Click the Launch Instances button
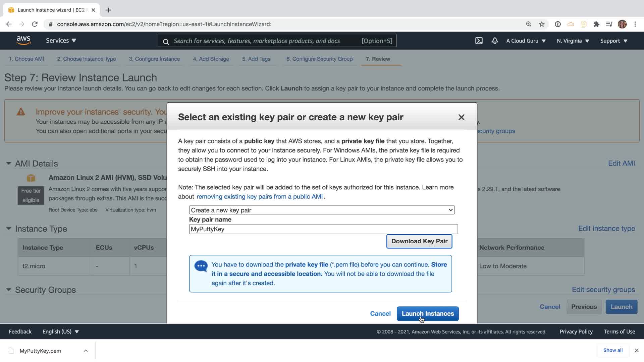644x362 pixels. click(428, 314)
